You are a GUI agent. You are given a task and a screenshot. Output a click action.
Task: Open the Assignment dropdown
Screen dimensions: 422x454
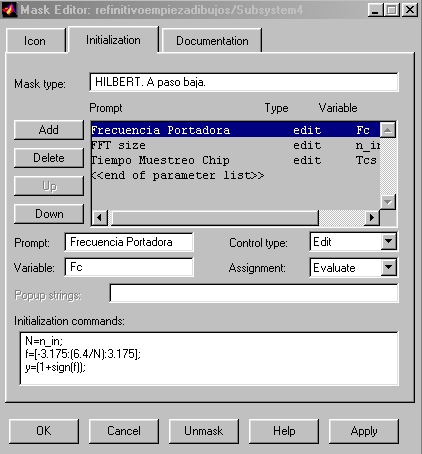pos(389,267)
